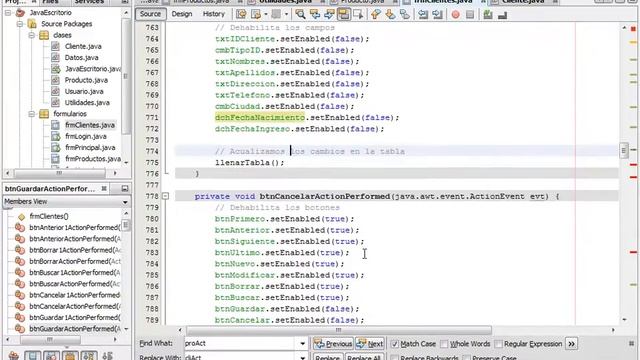Open the Members View dropdown
The height and width of the screenshot is (360, 640).
coord(125,202)
